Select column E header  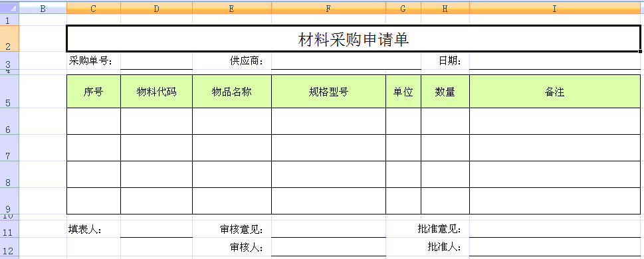pyautogui.click(x=232, y=8)
